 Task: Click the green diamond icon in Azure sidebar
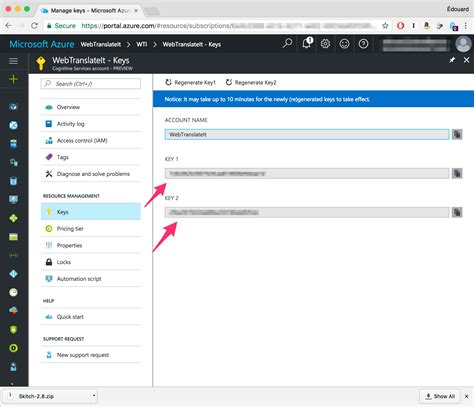(x=13, y=218)
